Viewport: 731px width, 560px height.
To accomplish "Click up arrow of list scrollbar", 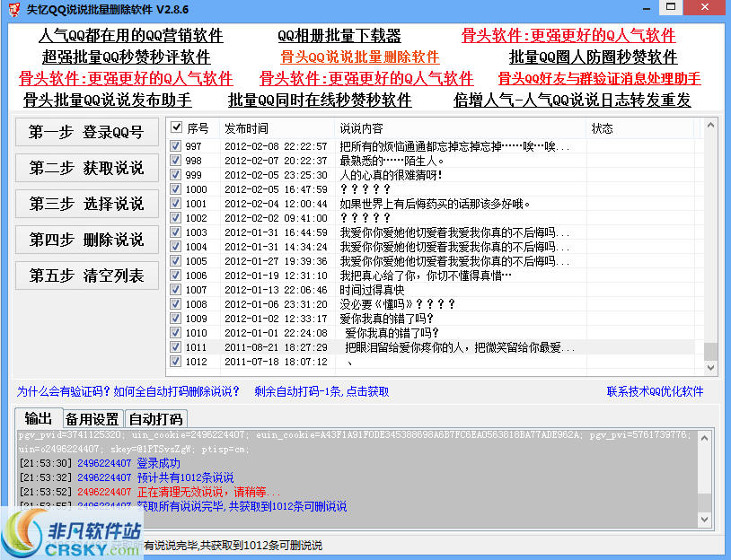I will [x=710, y=126].
